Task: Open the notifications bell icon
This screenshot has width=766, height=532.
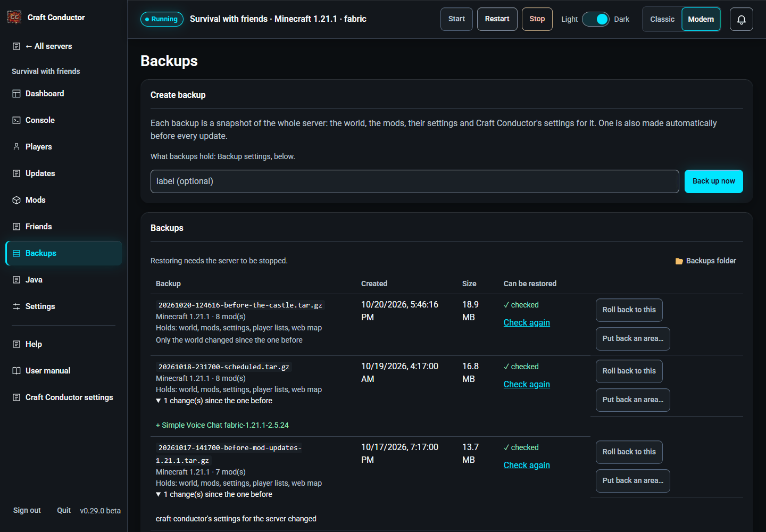Action: [x=741, y=19]
